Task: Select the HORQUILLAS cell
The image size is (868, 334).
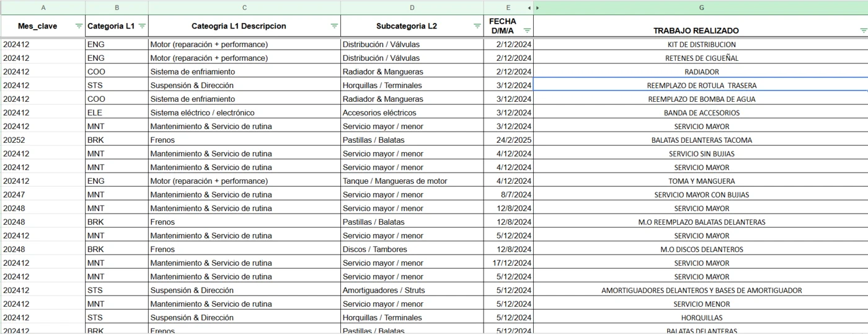Action: click(x=701, y=318)
